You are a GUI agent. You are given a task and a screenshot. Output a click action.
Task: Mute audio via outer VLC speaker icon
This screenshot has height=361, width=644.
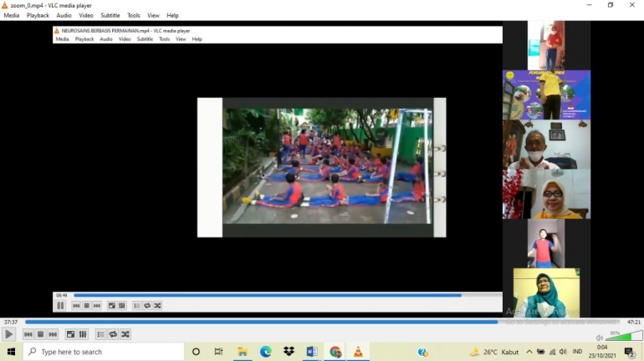click(x=599, y=338)
